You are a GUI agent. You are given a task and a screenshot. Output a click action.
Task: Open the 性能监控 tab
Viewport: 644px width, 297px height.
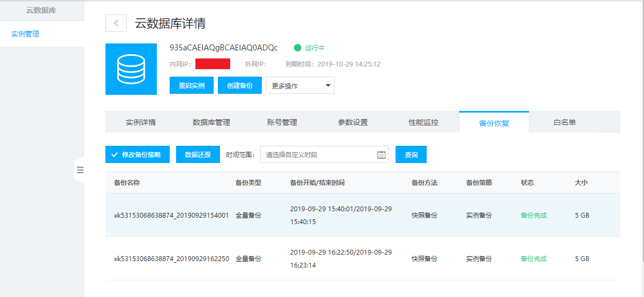pyautogui.click(x=423, y=122)
